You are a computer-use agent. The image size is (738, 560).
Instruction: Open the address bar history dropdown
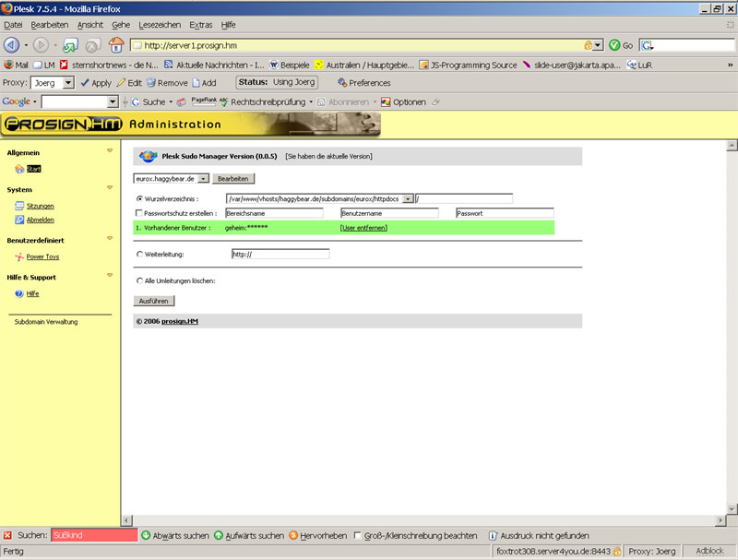coord(598,45)
